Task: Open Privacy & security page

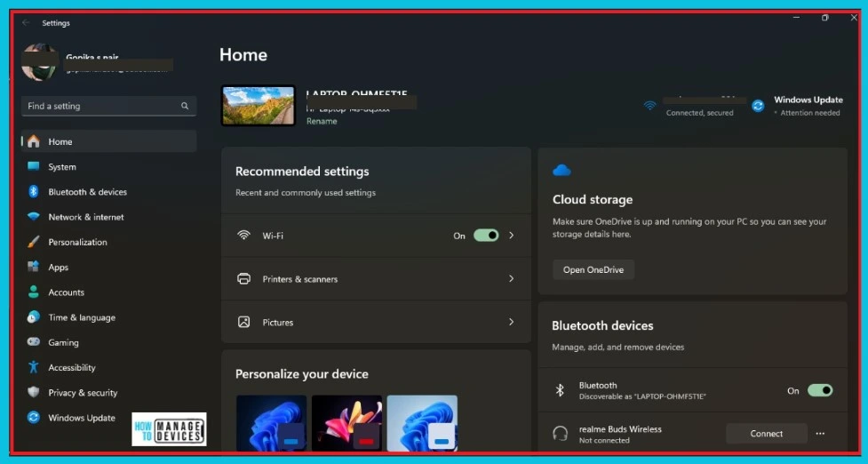Action: click(109, 393)
